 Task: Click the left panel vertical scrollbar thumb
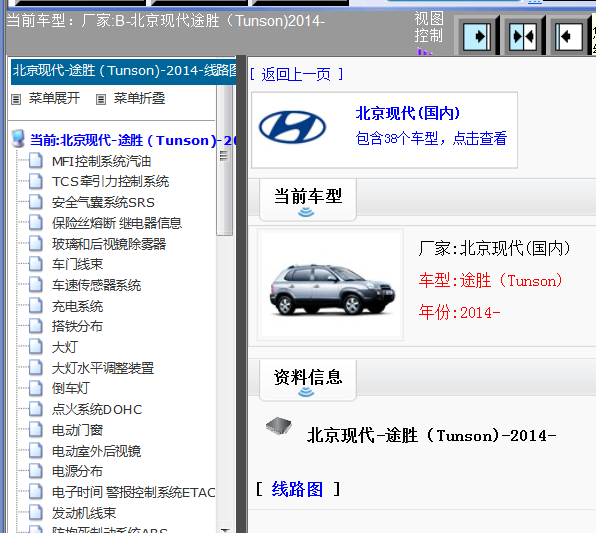[x=225, y=160]
